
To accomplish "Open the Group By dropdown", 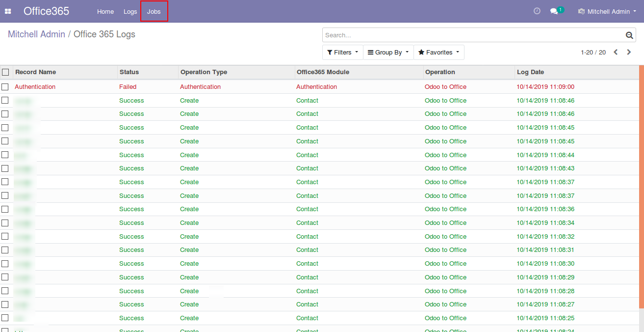I will pyautogui.click(x=388, y=53).
